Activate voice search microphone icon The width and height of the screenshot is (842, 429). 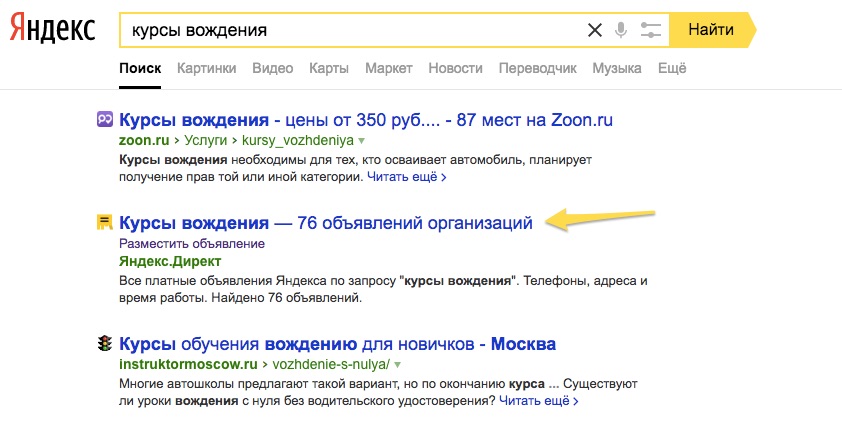point(621,30)
